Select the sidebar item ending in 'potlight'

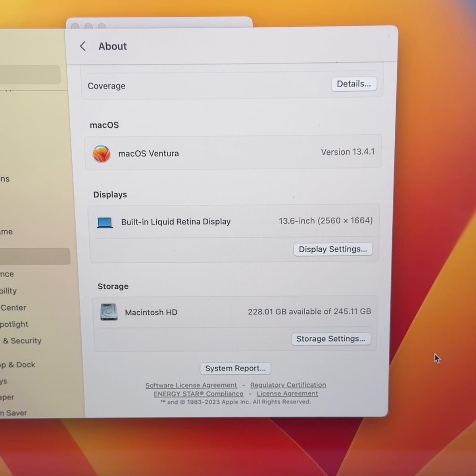click(x=14, y=324)
